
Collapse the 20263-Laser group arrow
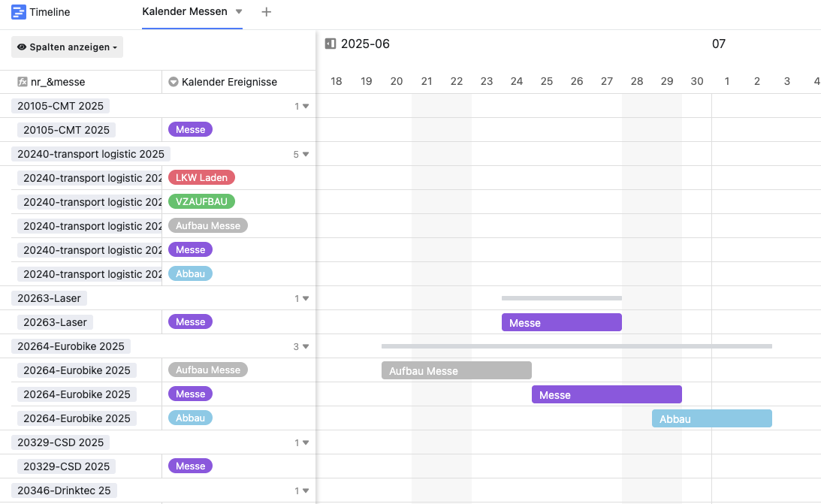pyautogui.click(x=306, y=298)
